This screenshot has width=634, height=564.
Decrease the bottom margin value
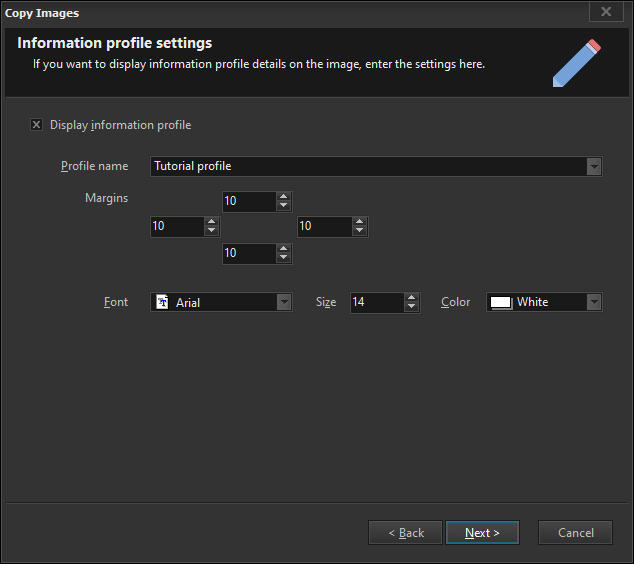[284, 258]
